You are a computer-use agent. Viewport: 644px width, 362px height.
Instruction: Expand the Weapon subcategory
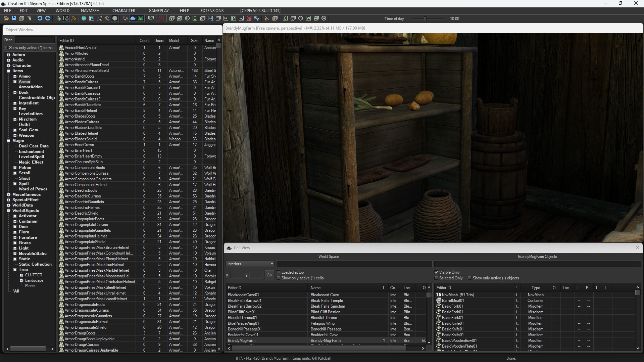[x=15, y=135]
